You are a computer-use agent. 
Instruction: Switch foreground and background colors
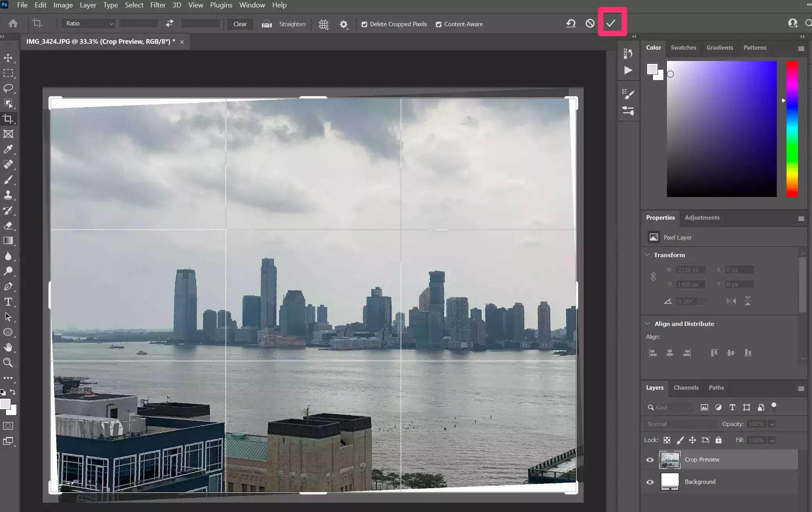point(13,392)
